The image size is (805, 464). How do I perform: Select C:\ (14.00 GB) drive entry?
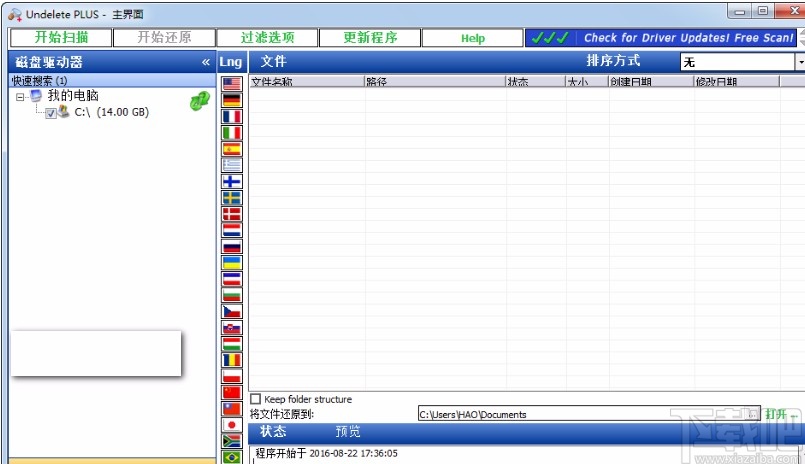tap(111, 112)
